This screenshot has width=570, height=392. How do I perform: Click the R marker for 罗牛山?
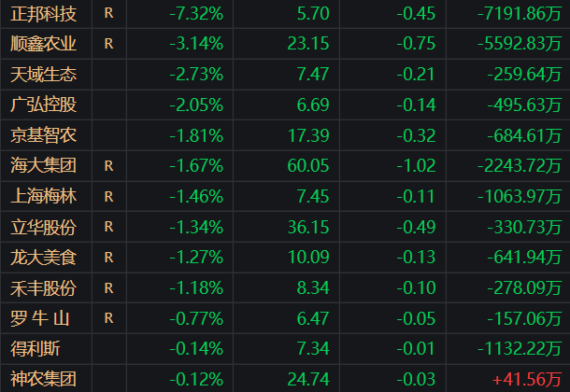pos(108,318)
